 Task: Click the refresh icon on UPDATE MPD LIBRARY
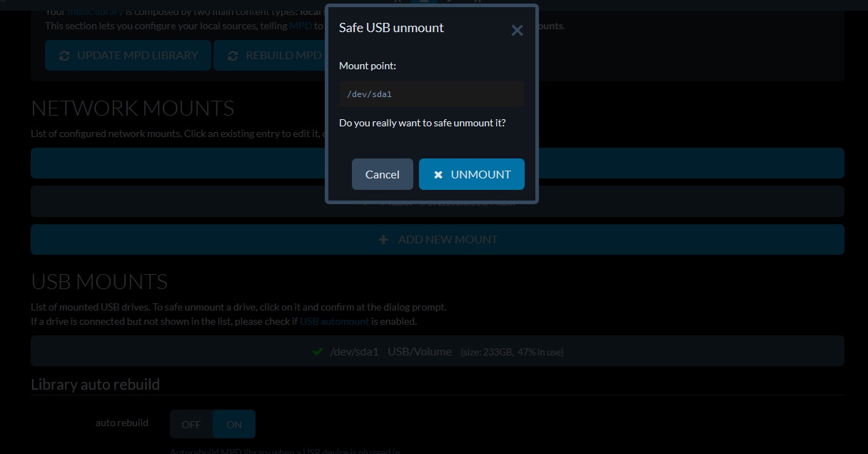tap(64, 56)
